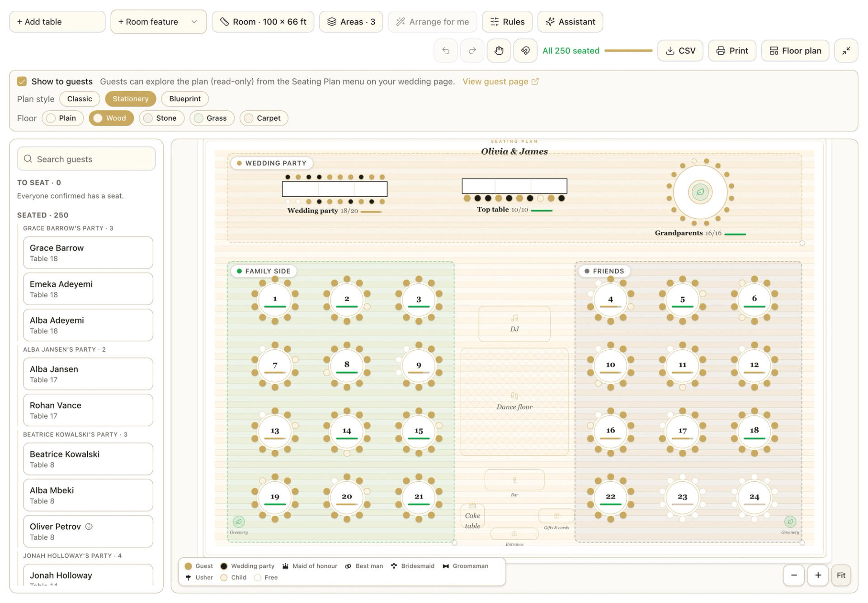Select the Entrance feature
868x603 pixels.
[514, 534]
